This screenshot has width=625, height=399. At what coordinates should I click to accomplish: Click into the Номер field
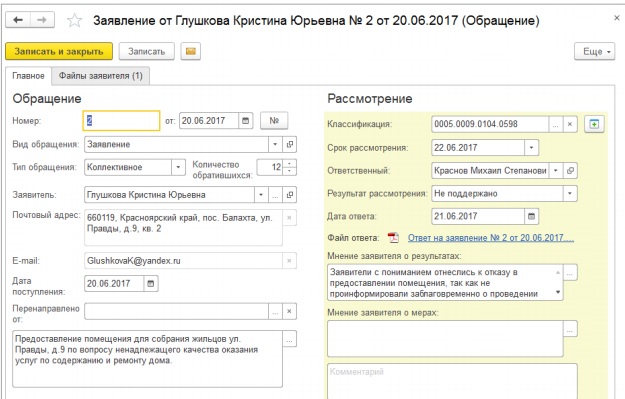(121, 121)
